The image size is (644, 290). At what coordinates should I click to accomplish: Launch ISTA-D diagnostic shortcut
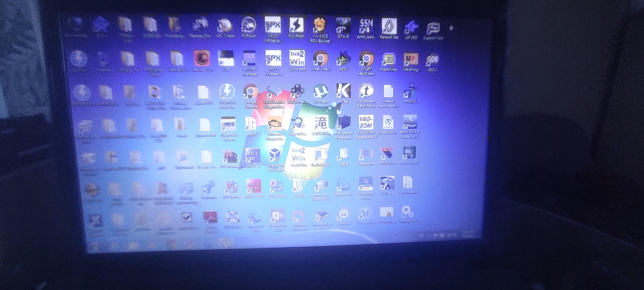pos(343,25)
